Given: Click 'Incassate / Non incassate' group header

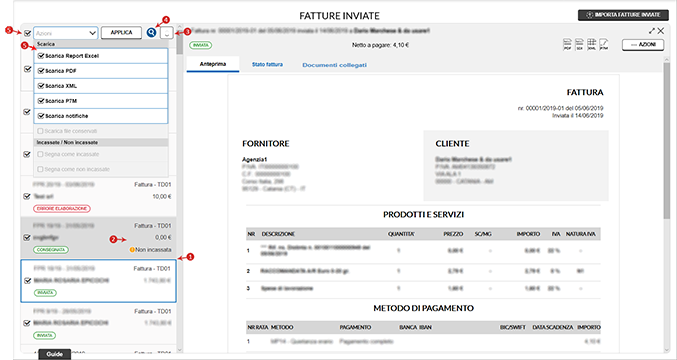Looking at the screenshot, I should 67,142.
